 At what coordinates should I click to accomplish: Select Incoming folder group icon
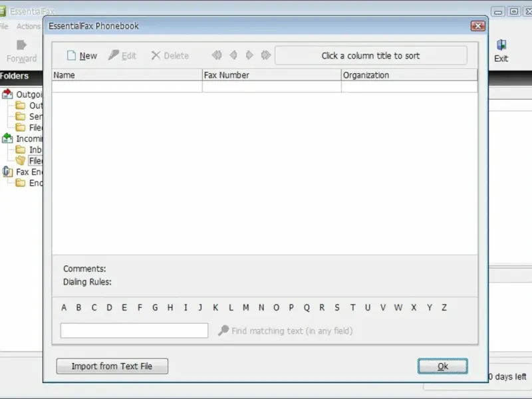[x=7, y=138]
